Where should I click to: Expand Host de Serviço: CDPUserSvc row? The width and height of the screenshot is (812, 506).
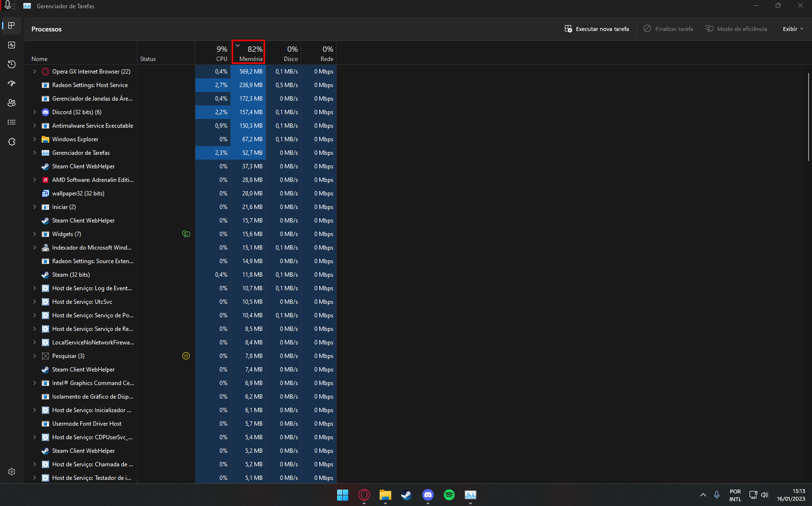click(x=34, y=437)
